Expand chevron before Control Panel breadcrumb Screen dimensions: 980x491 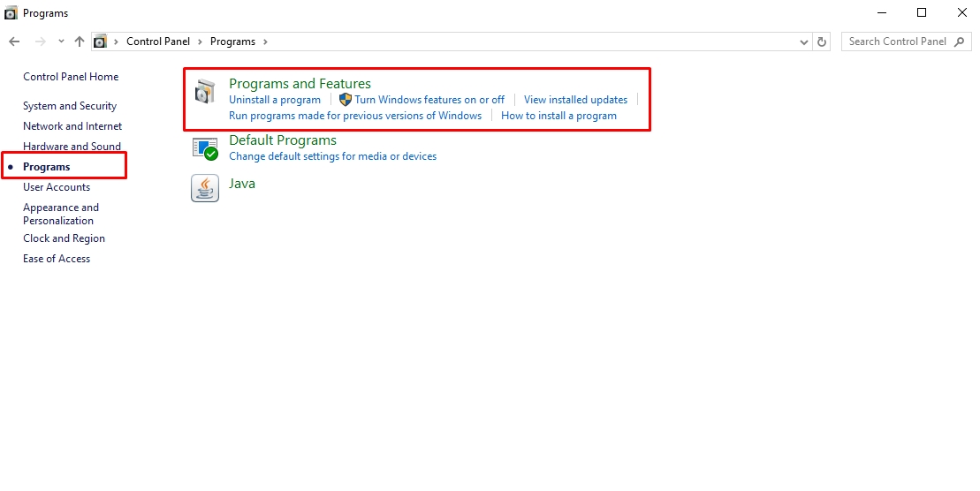(x=117, y=42)
